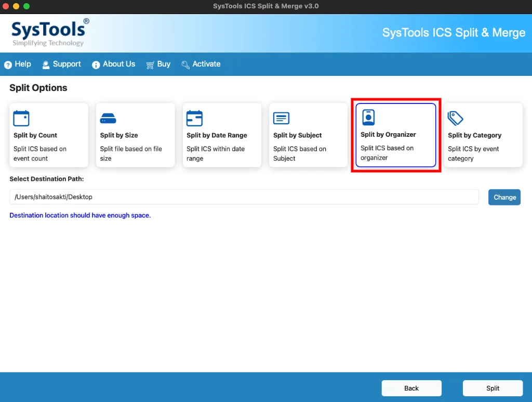532x402 pixels.
Task: Click the Split by Date Range icon
Action: [194, 118]
